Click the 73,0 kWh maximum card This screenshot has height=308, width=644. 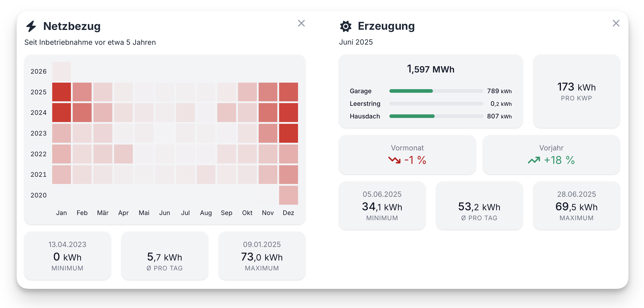pos(262,256)
